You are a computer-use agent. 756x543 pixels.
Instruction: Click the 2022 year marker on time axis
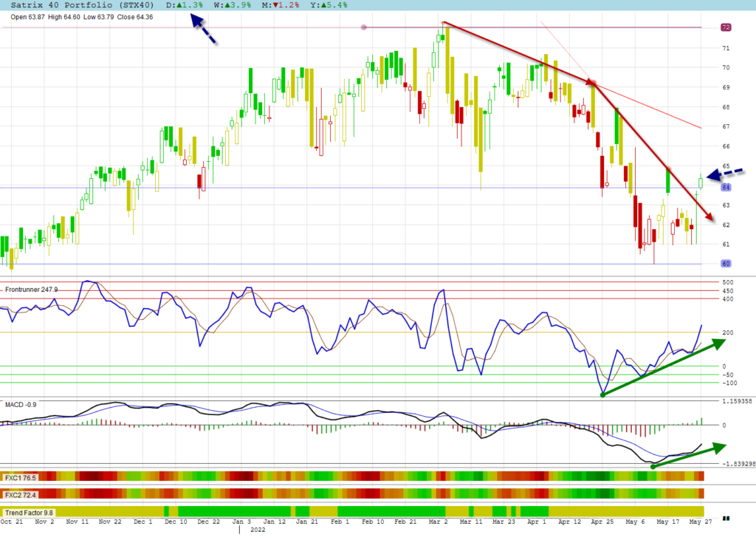(258, 530)
